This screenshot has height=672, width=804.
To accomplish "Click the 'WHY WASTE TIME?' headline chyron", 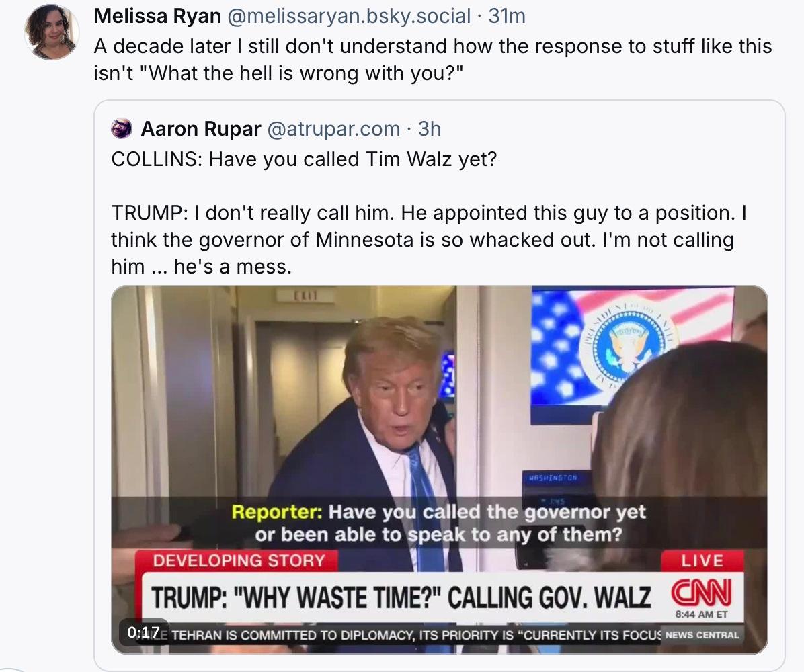I will tap(401, 597).
